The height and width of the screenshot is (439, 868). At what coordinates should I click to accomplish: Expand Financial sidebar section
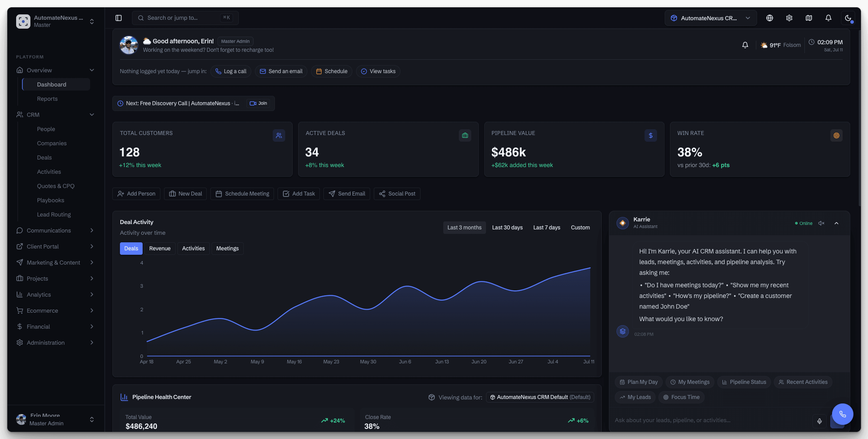[56, 326]
